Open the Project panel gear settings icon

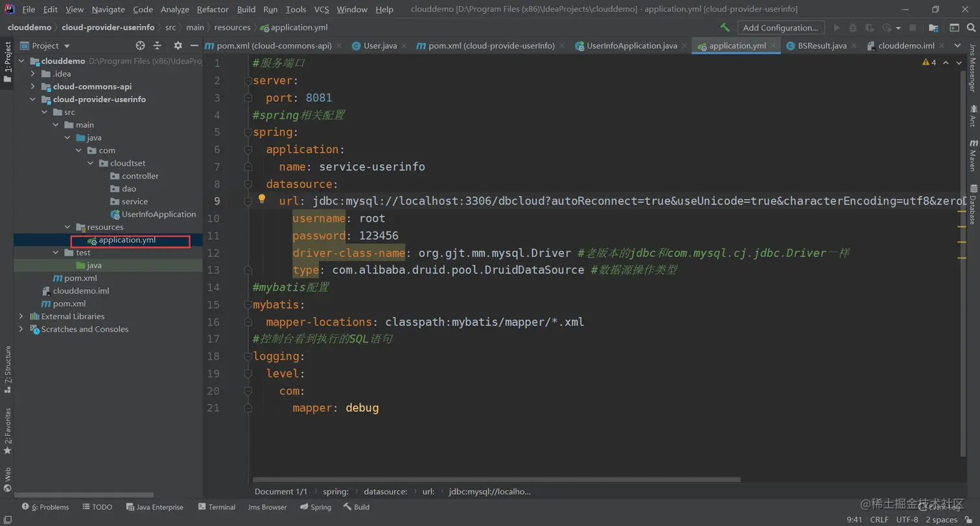point(178,45)
